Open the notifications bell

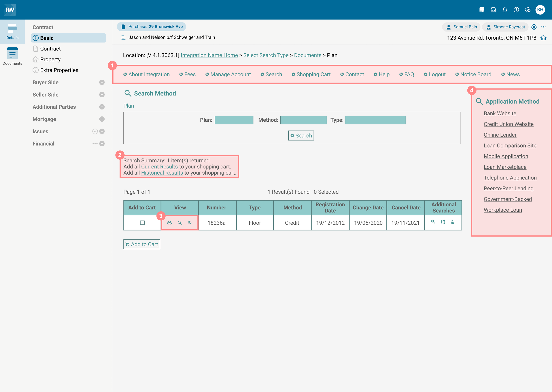point(505,10)
